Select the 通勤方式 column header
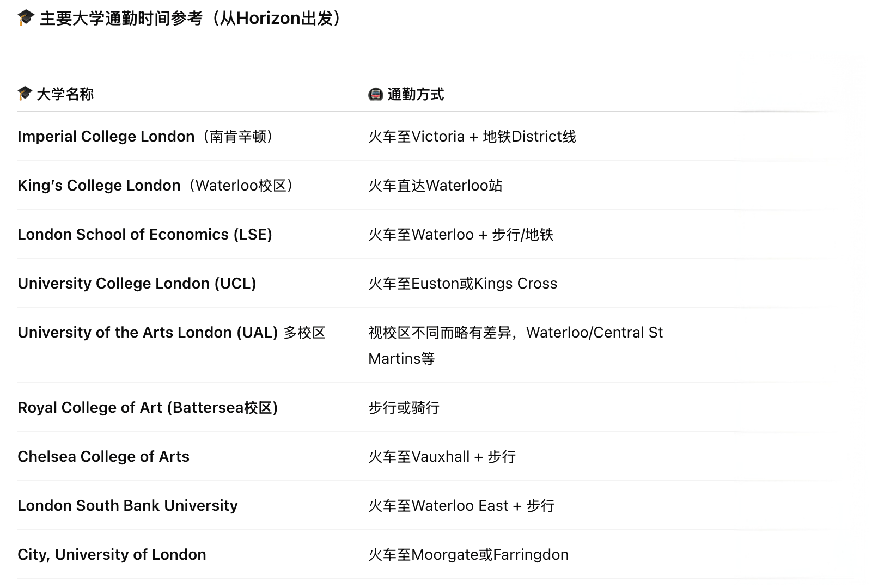This screenshot has width=878, height=588. [416, 94]
